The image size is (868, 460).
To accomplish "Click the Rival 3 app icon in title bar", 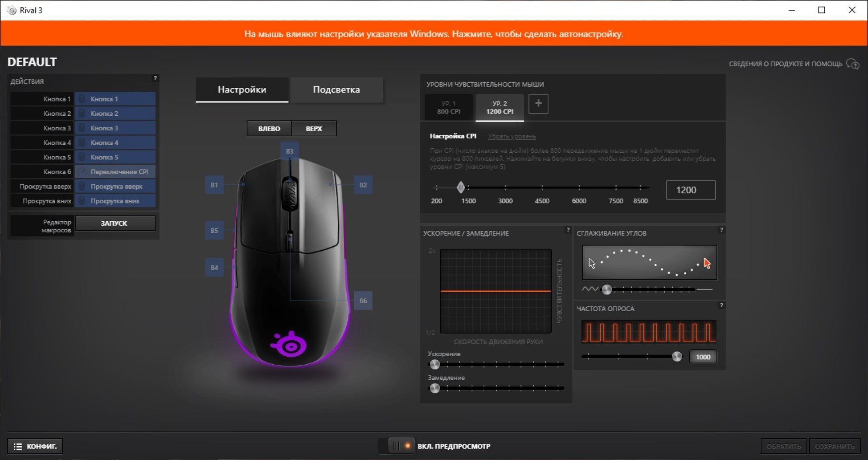I will pyautogui.click(x=11, y=10).
